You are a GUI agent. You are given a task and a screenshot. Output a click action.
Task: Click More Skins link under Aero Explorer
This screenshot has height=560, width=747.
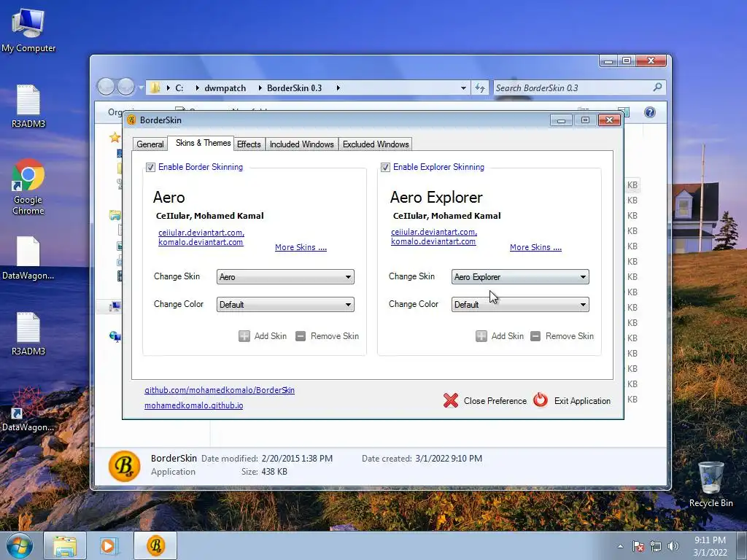pos(535,247)
